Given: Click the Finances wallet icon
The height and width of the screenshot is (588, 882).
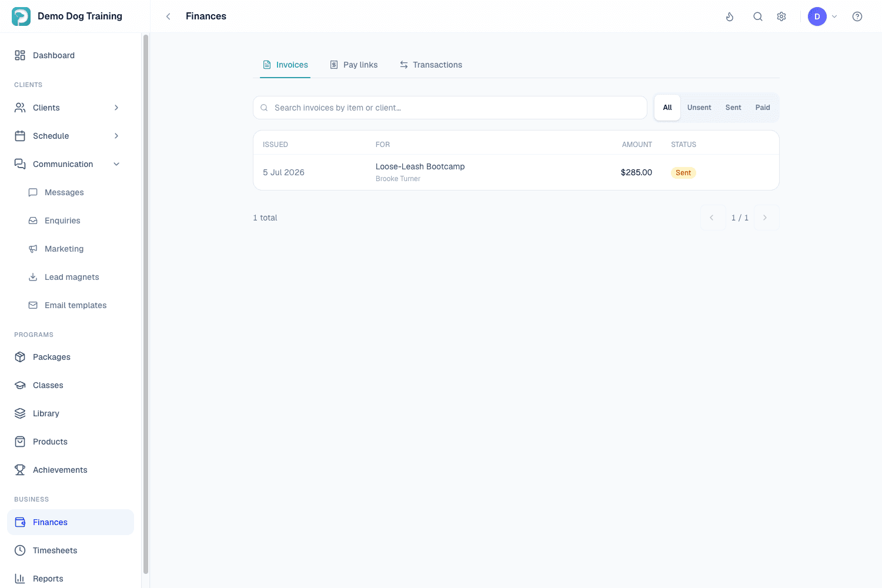Looking at the screenshot, I should click(20, 522).
